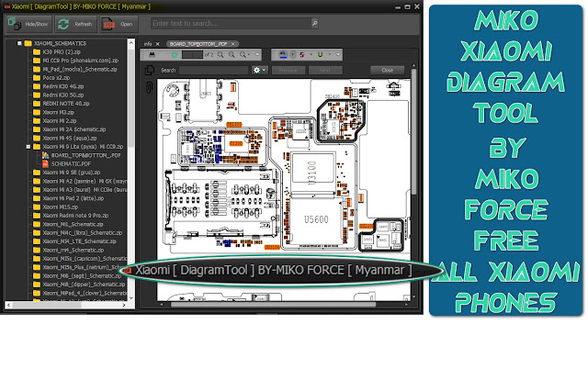Open the annotation toolbar overflow menu

(338, 55)
